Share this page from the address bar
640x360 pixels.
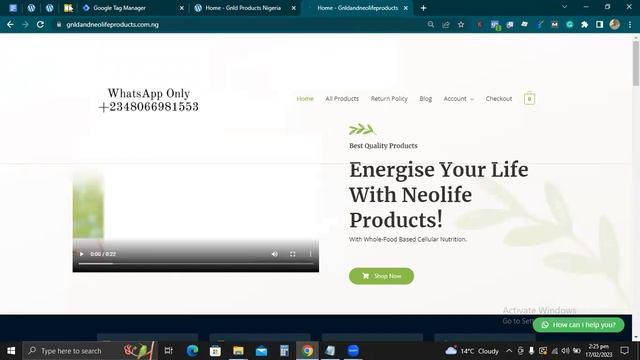point(446,24)
